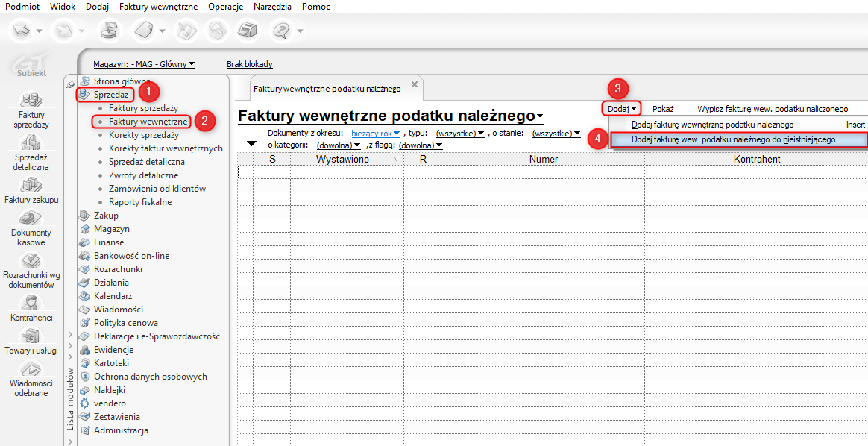
Task: Click the printer toolbar icon
Action: click(246, 31)
